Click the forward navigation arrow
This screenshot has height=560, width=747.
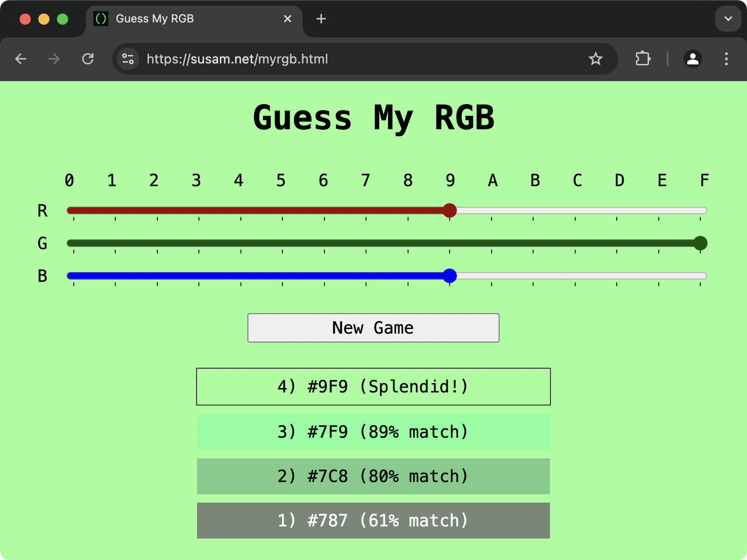54,59
